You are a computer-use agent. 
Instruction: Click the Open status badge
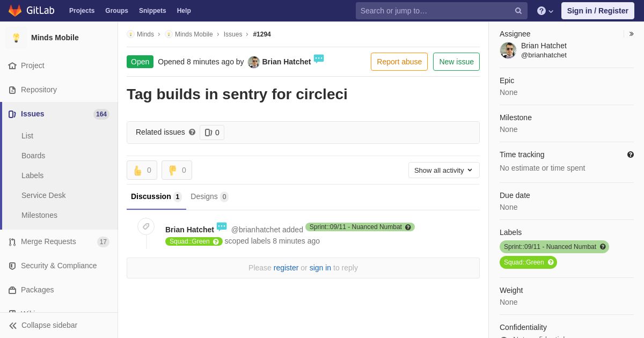pyautogui.click(x=140, y=62)
